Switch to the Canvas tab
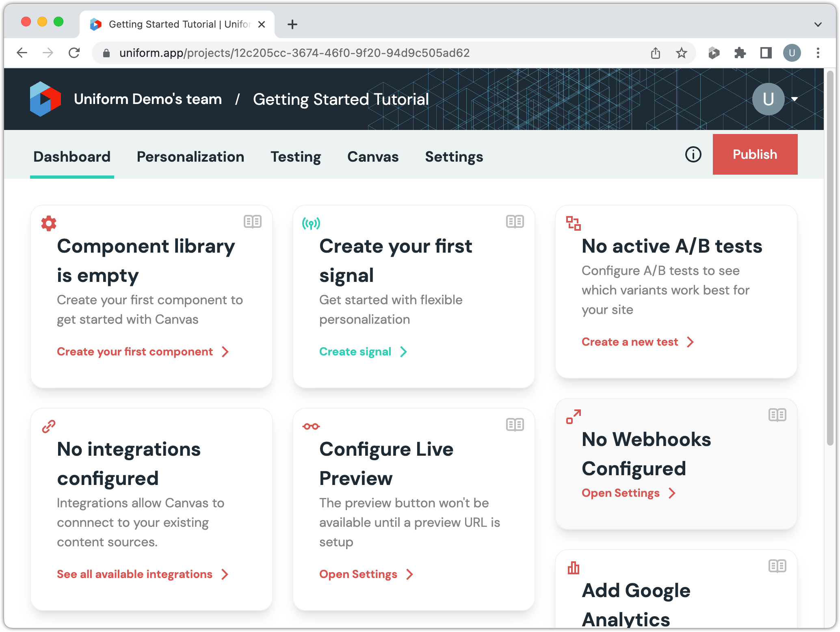This screenshot has height=632, width=840. pyautogui.click(x=372, y=157)
